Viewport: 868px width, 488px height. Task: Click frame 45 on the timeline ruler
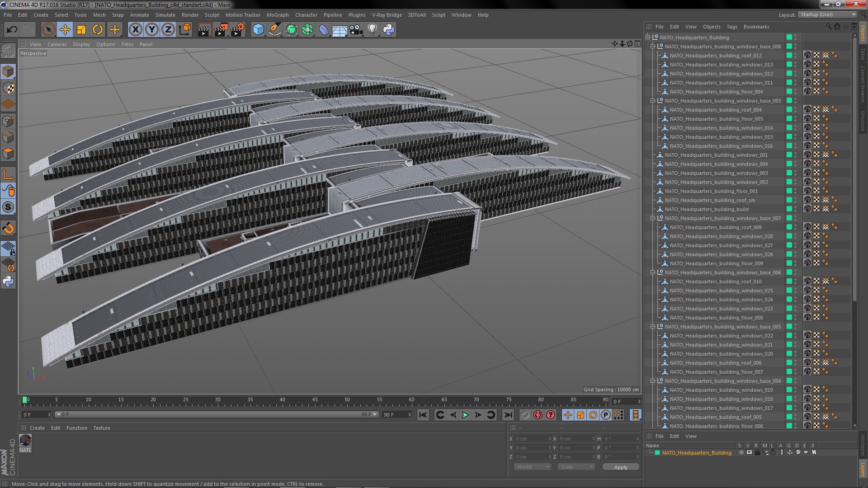(315, 400)
